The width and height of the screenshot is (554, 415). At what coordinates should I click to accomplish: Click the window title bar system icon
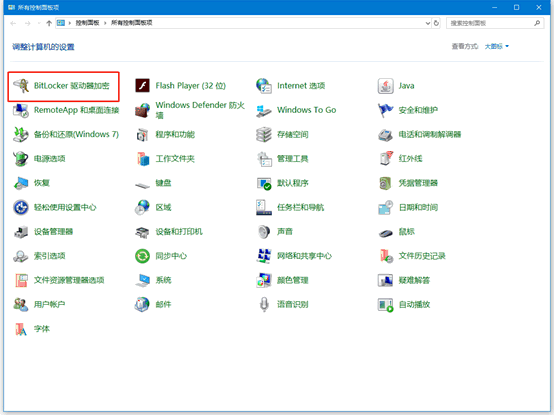11,7
